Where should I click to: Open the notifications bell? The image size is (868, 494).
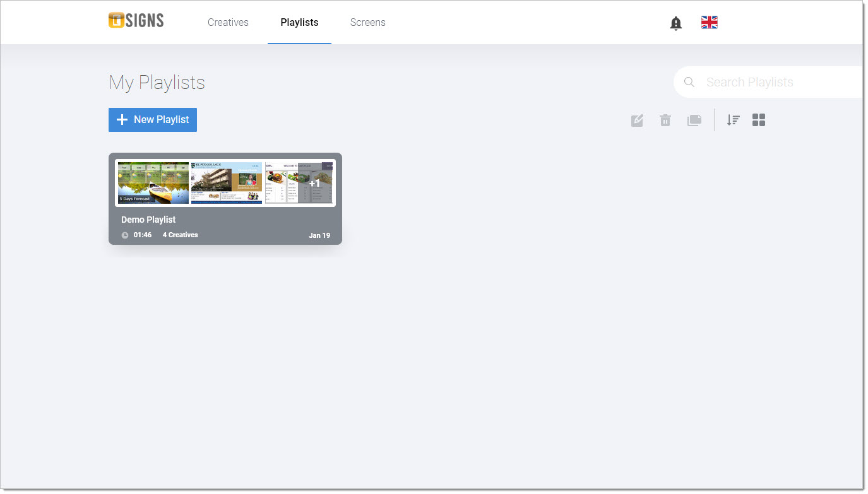coord(675,23)
